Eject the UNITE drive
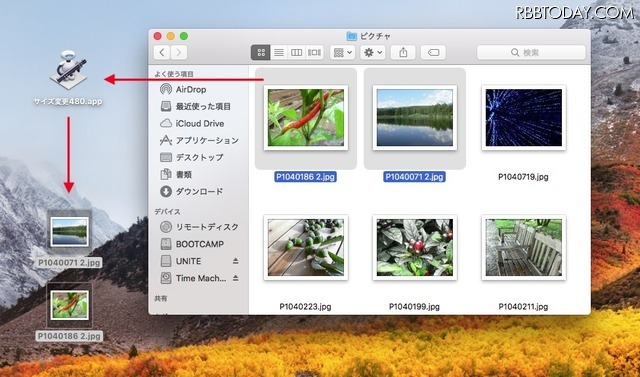640x377 pixels. point(236,261)
